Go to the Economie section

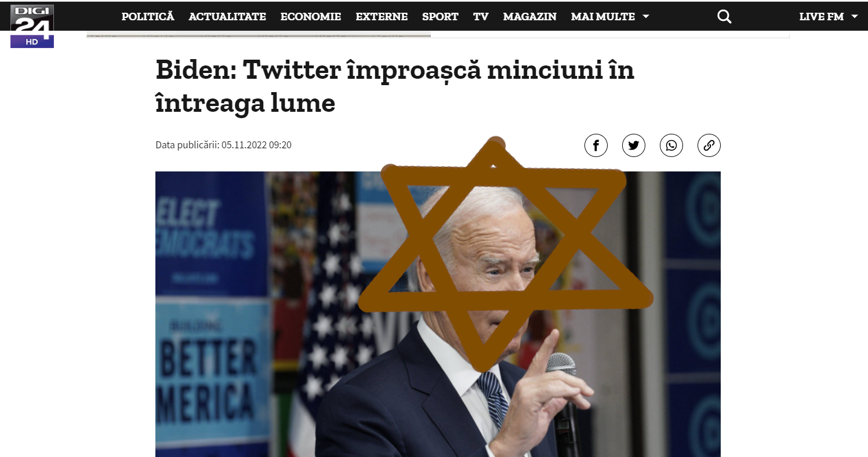[311, 17]
